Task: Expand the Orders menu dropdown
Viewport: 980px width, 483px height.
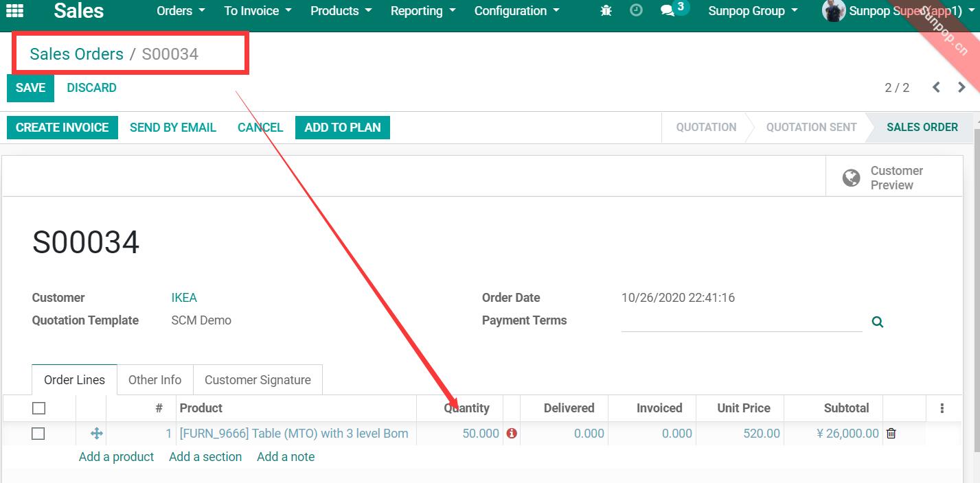Action: click(181, 11)
